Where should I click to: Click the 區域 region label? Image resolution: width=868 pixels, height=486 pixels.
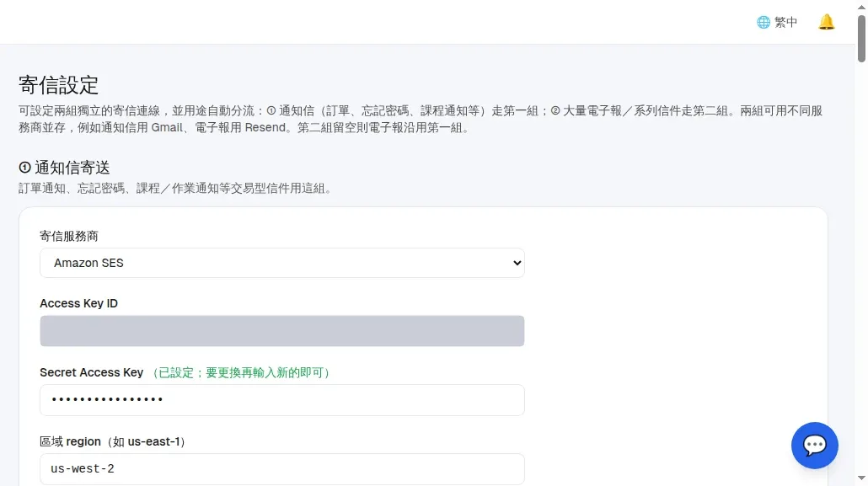click(x=113, y=441)
